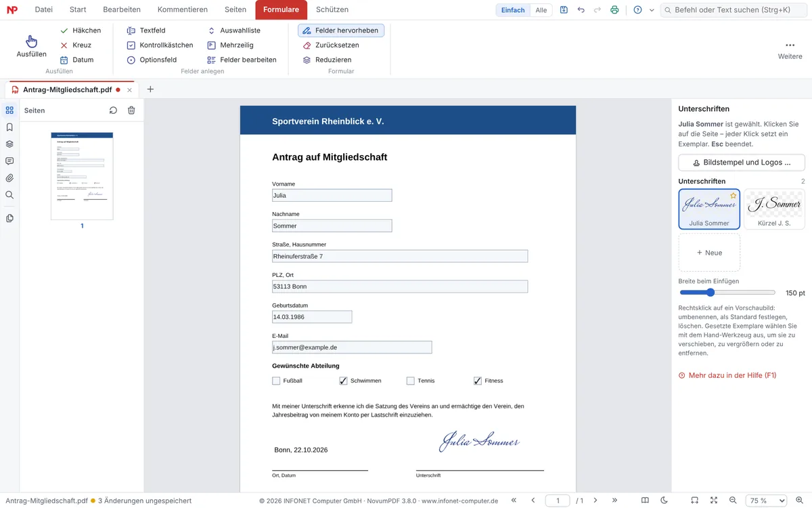Viewport: 812px width, 508px height.
Task: Click Zurücksetzen to reset the form
Action: [x=331, y=45]
